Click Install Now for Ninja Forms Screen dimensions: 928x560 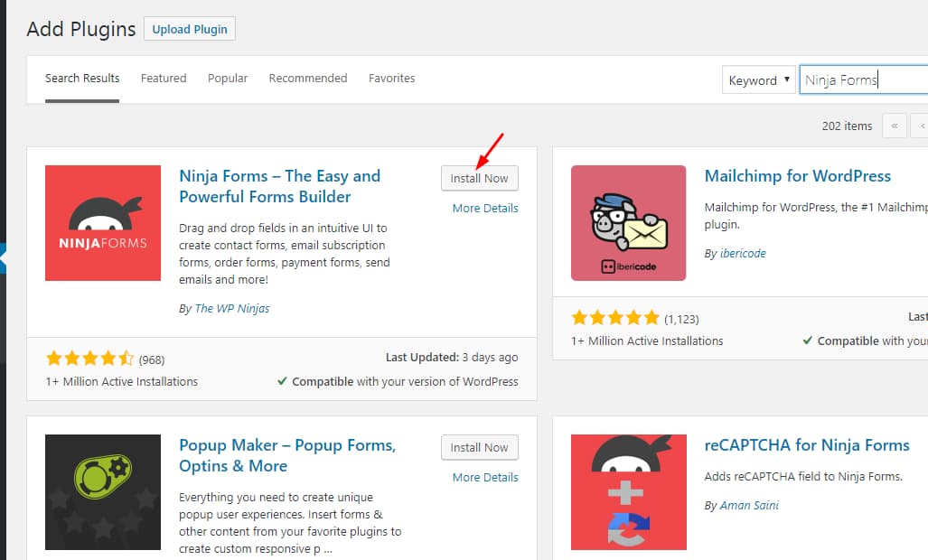click(479, 178)
